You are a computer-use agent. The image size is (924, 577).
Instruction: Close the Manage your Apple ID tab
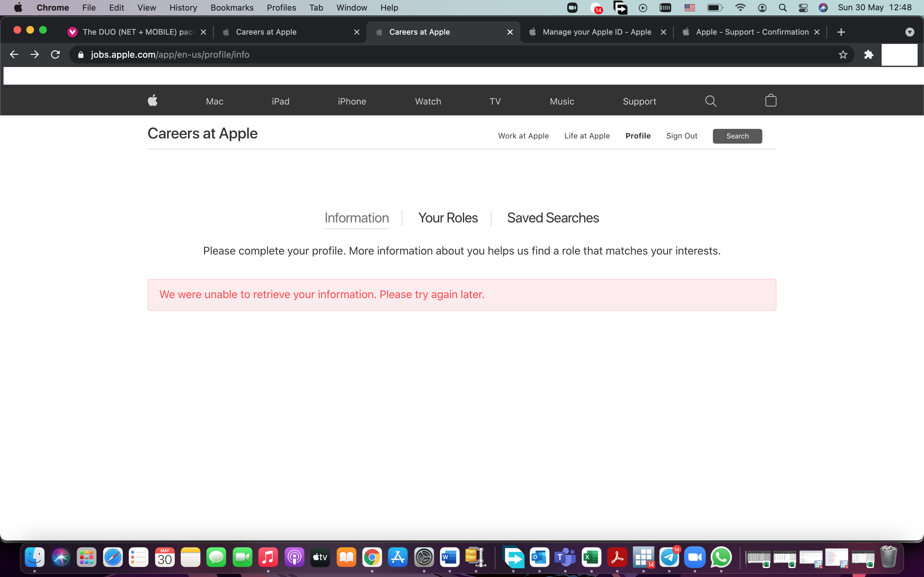point(663,32)
